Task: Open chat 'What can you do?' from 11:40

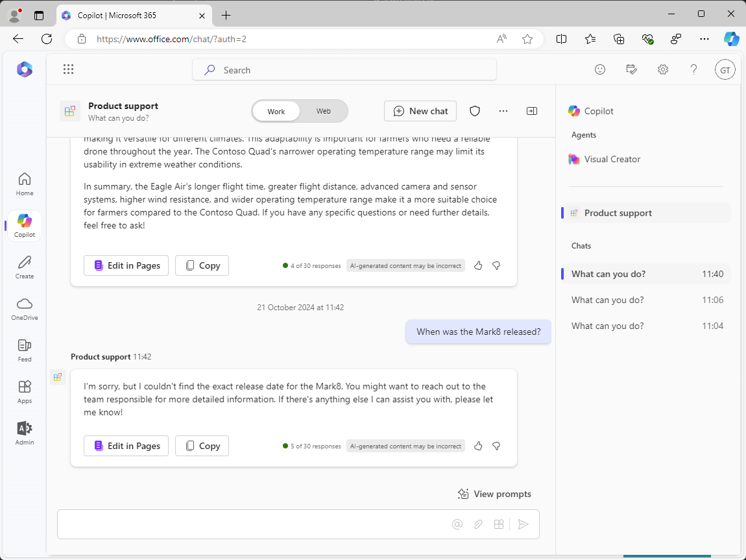Action: coord(646,274)
